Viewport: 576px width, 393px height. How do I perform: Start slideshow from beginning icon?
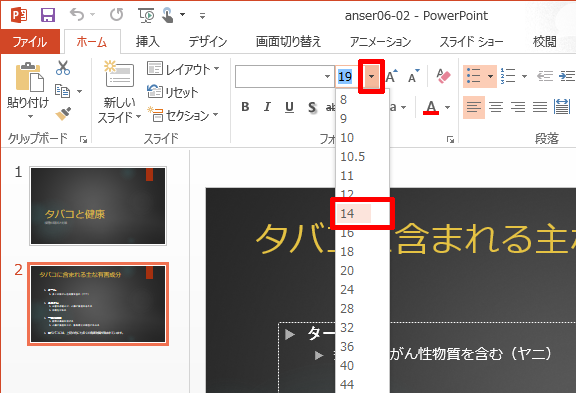tap(146, 15)
